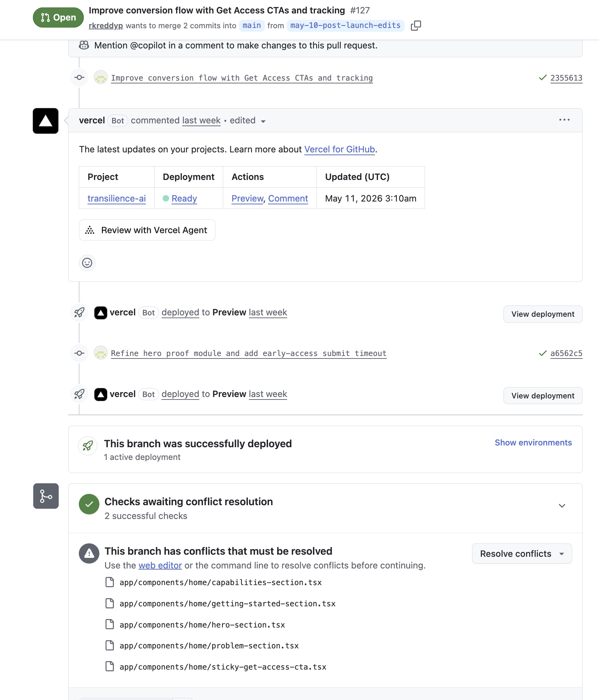This screenshot has height=700, width=599.
Task: Expand the 'edited' history dropdown on Vercel comment
Action: tap(248, 121)
